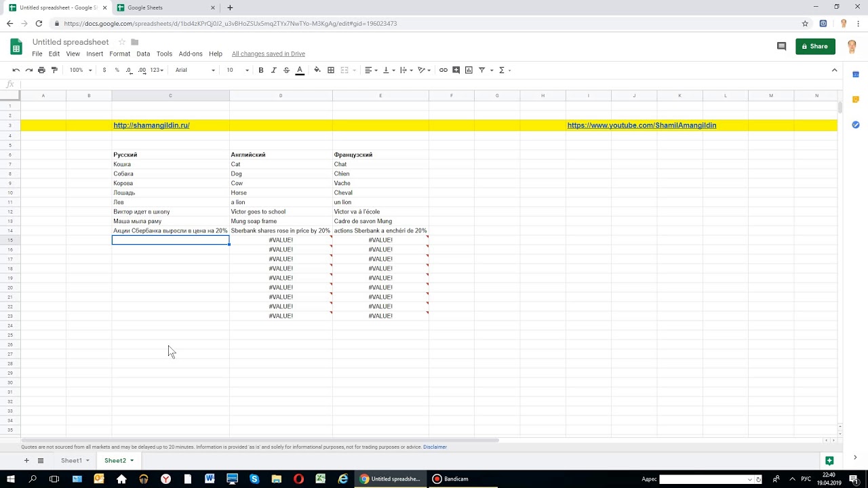Toggle italic formatting
This screenshot has height=488, width=868.
click(x=273, y=70)
